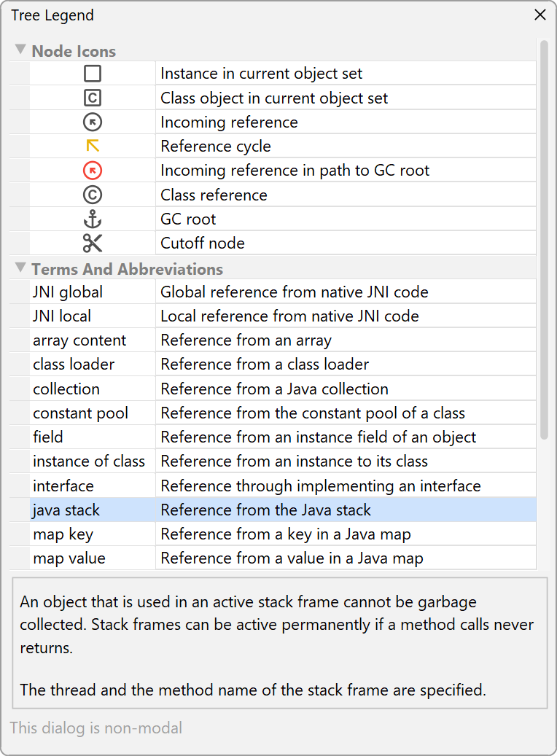Click the square instance node icon
Screen dimensions: 557x756
point(93,74)
